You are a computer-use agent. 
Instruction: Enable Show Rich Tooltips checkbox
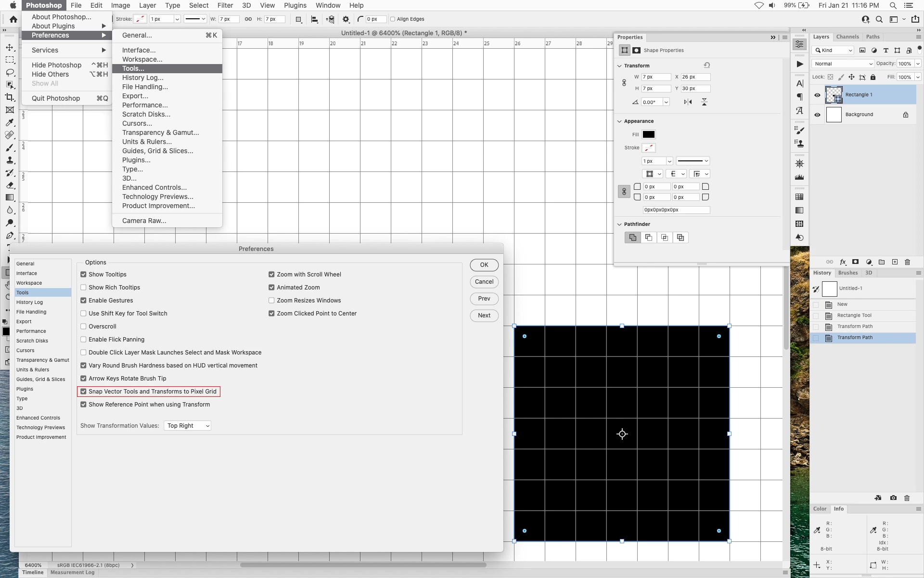click(83, 288)
